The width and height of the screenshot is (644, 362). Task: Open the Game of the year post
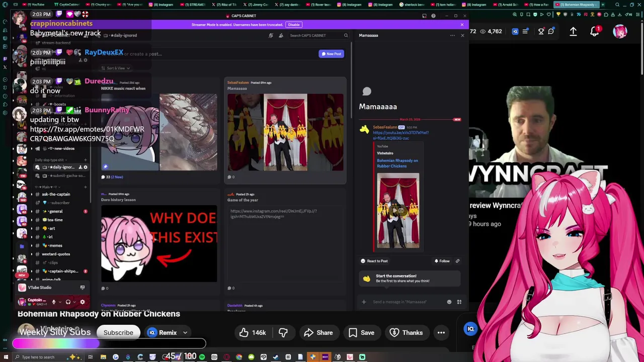click(285, 241)
